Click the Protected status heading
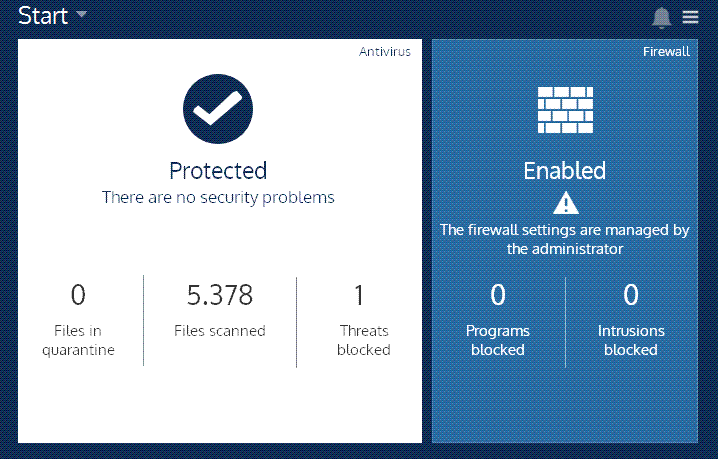 coord(218,171)
